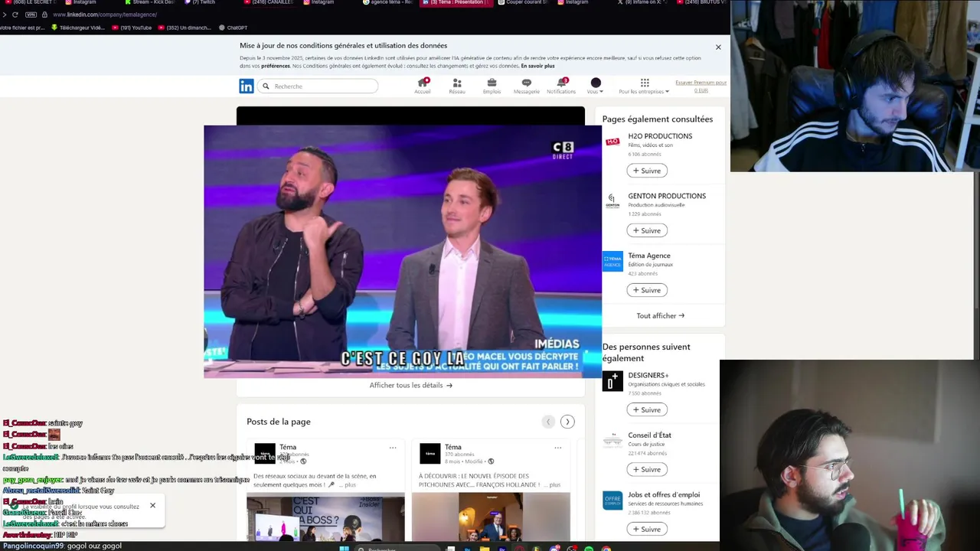The image size is (980, 551).
Task: Follow GENTON PRODUCTIONS page
Action: click(x=647, y=230)
